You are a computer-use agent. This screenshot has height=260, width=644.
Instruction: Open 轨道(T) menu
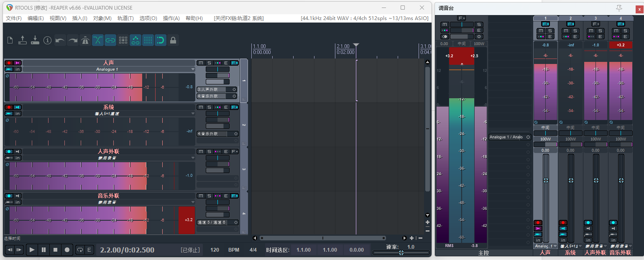coord(125,18)
